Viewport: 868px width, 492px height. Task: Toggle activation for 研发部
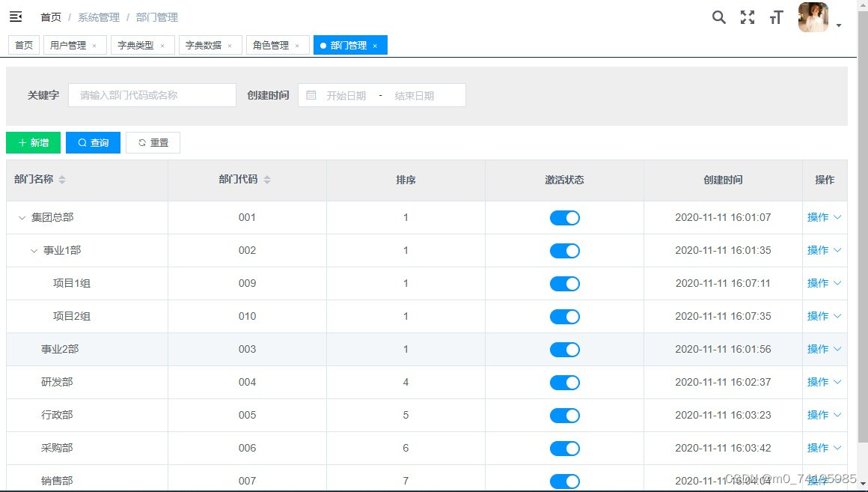click(565, 383)
